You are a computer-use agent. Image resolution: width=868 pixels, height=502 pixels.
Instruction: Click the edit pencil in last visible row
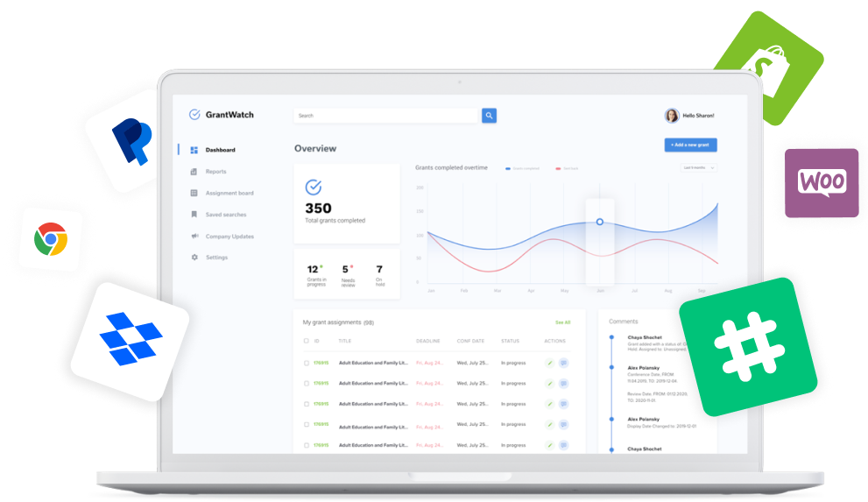click(550, 445)
